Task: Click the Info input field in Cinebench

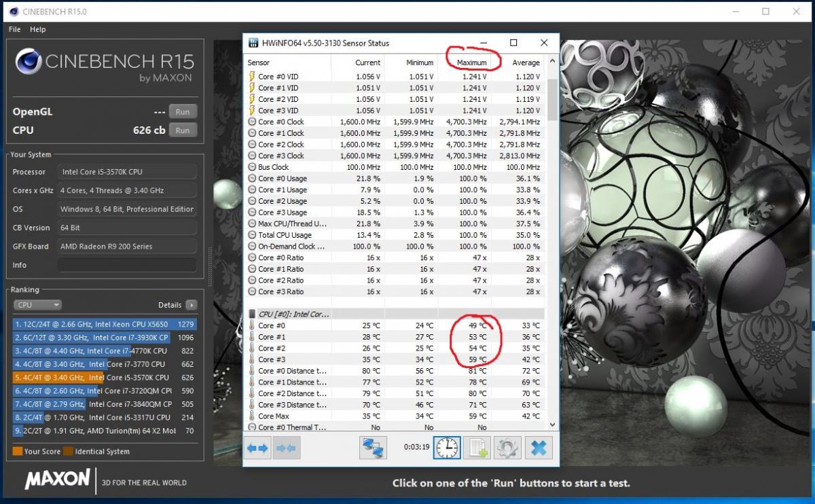Action: point(126,265)
